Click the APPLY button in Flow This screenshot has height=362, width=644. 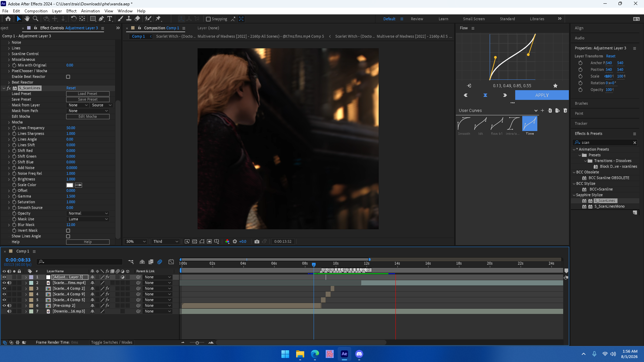coord(542,95)
